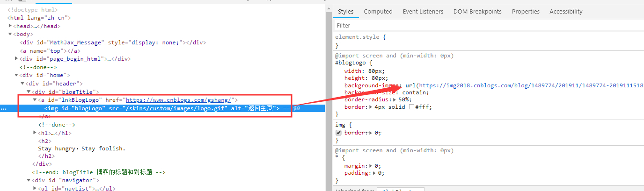Click the ellipsis beside the selected row
This screenshot has height=191, width=644.
coord(4,108)
